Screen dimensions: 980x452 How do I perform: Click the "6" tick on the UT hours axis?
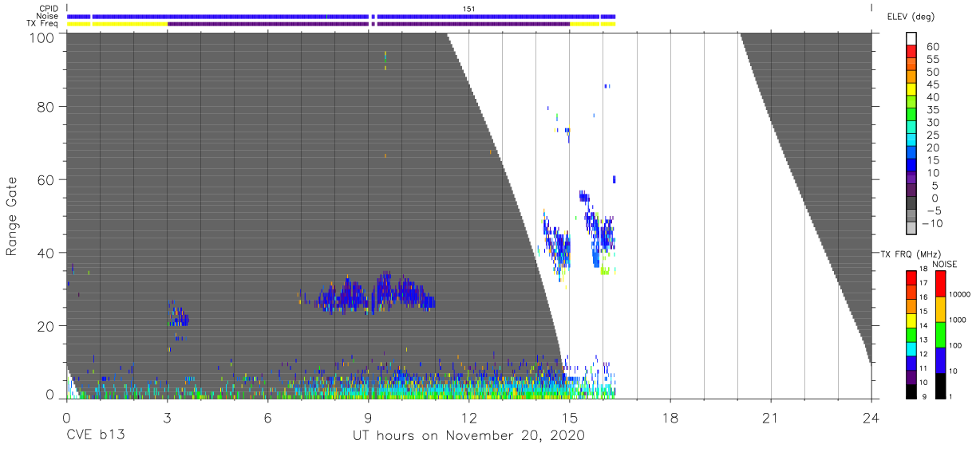tap(267, 418)
